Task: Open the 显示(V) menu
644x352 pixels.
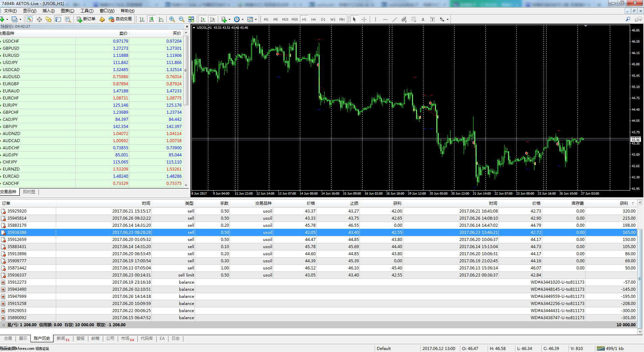Action: (x=29, y=11)
